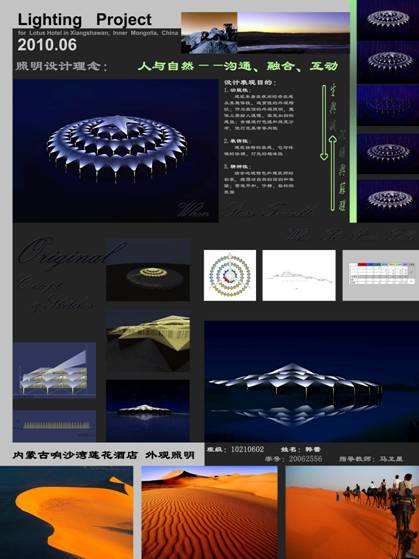Select the large night render with water reflection
419x559 pixels.
[311, 381]
